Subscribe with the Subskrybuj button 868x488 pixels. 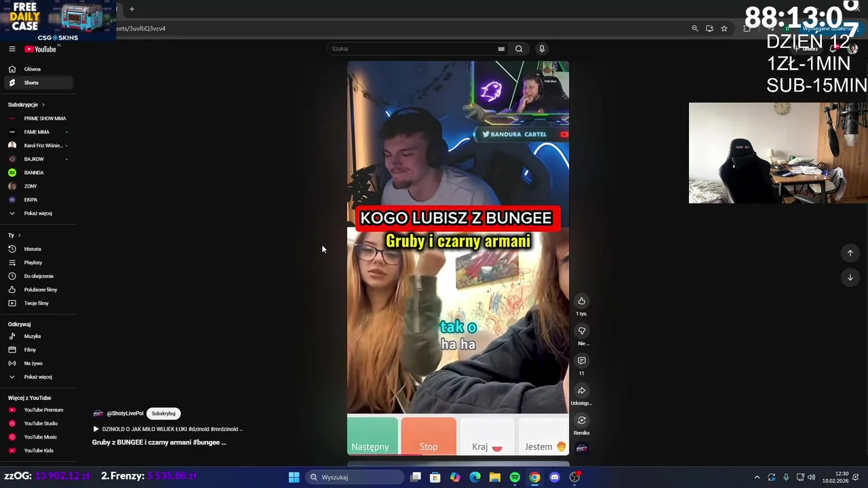click(x=163, y=413)
